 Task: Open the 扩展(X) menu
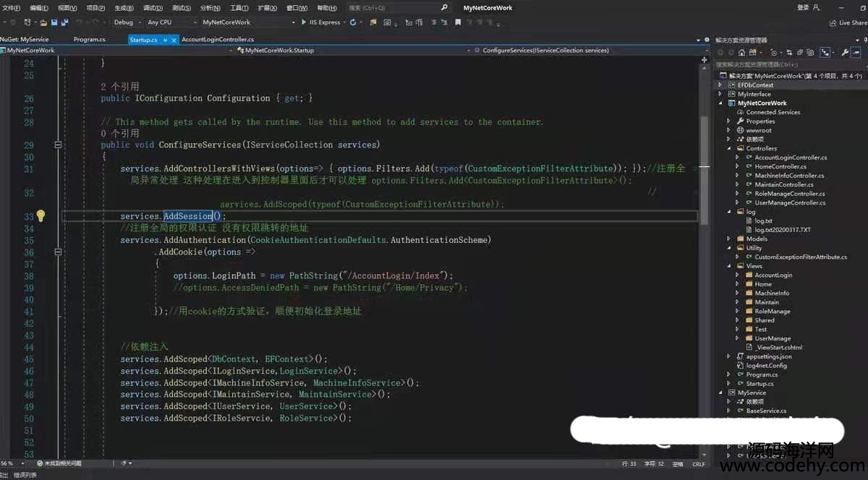[x=268, y=8]
